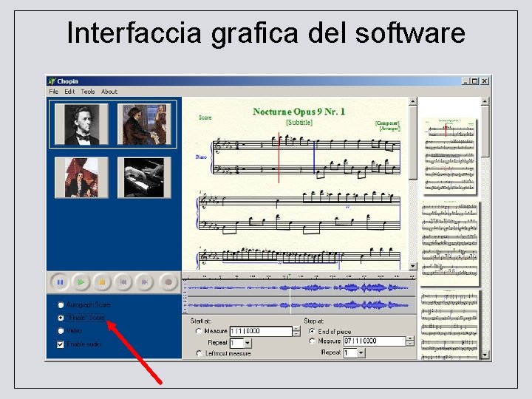
Task: Click the score view scroll up arrow
Action: point(412,101)
